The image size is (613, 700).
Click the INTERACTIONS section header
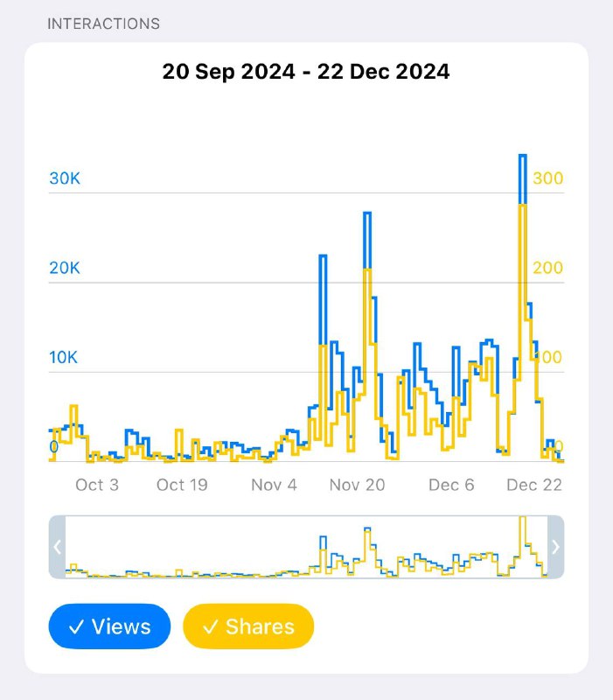(x=103, y=24)
